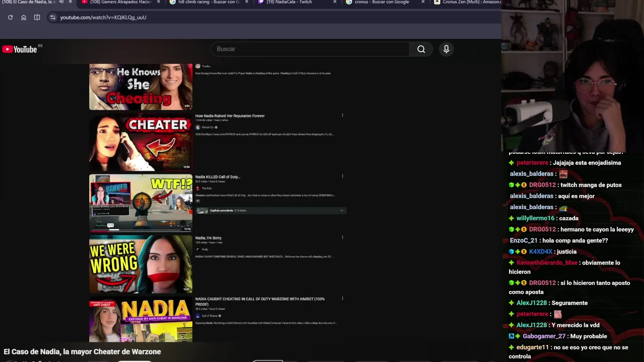
Task: Click the magnifying glass search button
Action: point(421,49)
